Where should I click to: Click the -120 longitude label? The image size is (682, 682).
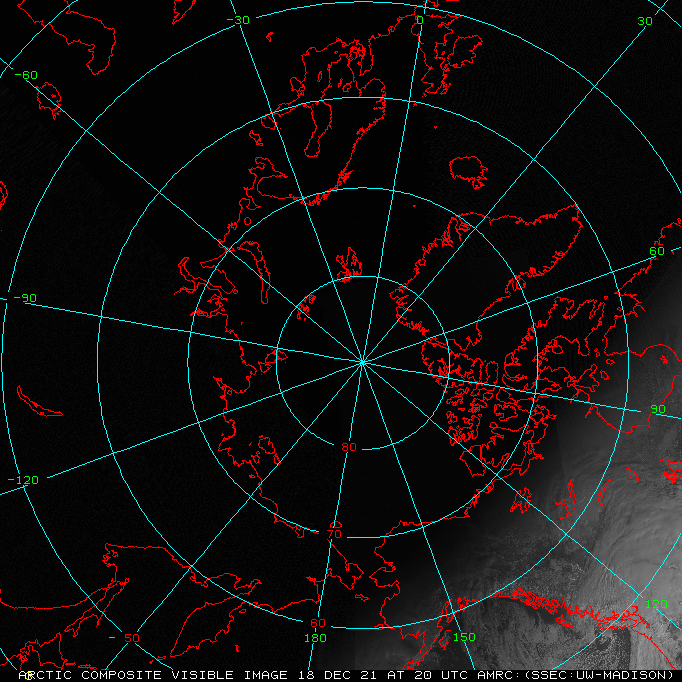tap(23, 480)
